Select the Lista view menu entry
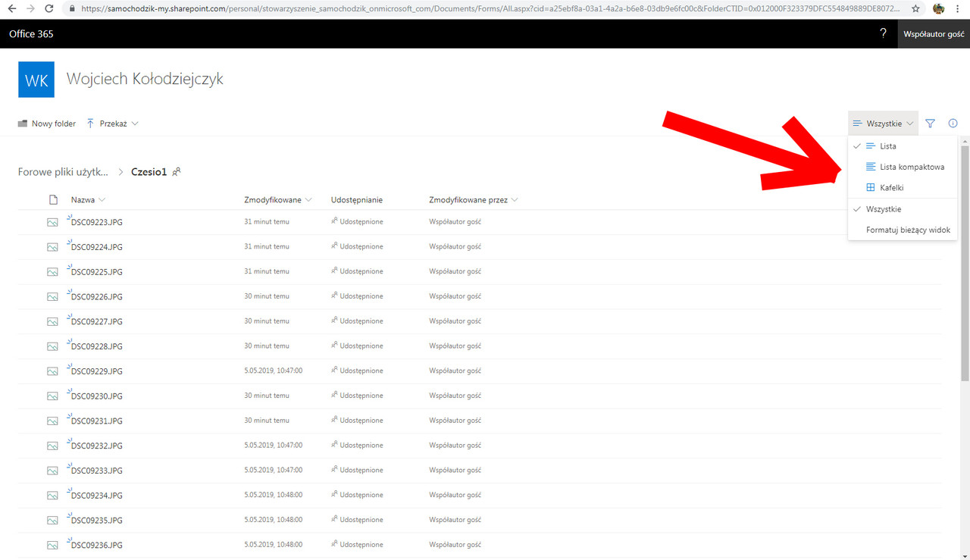The image size is (970, 560). coord(887,145)
